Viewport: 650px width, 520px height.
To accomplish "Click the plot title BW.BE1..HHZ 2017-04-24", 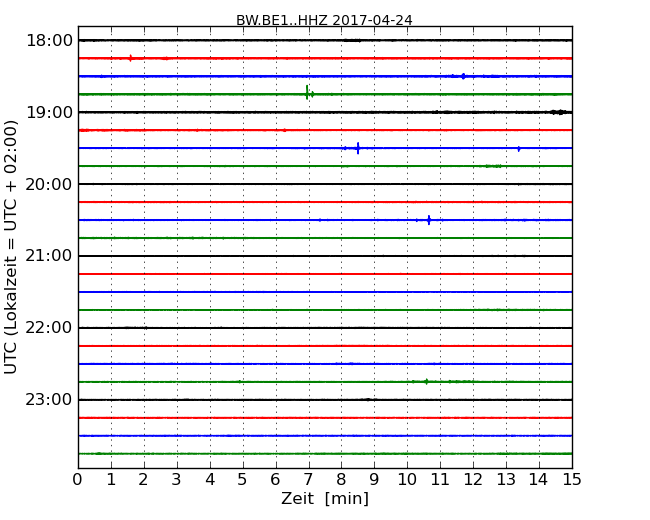I will 324,20.
